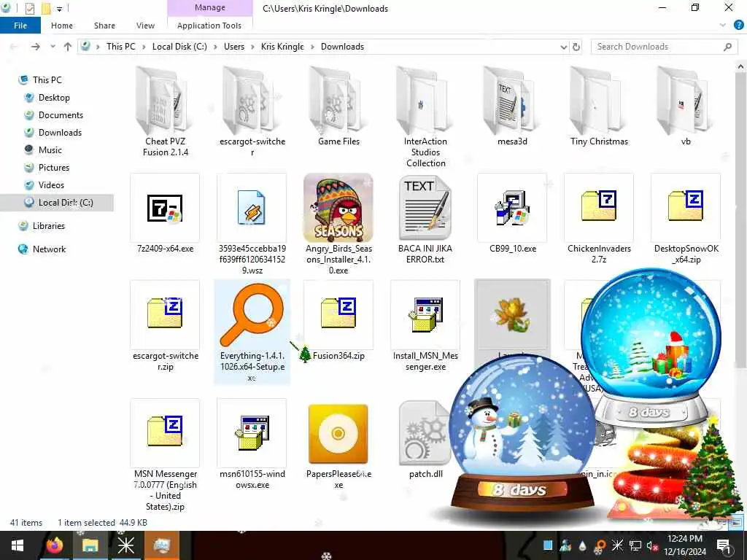Go up one folder level with Up arrow
Viewport: 747px width, 560px height.
click(68, 47)
